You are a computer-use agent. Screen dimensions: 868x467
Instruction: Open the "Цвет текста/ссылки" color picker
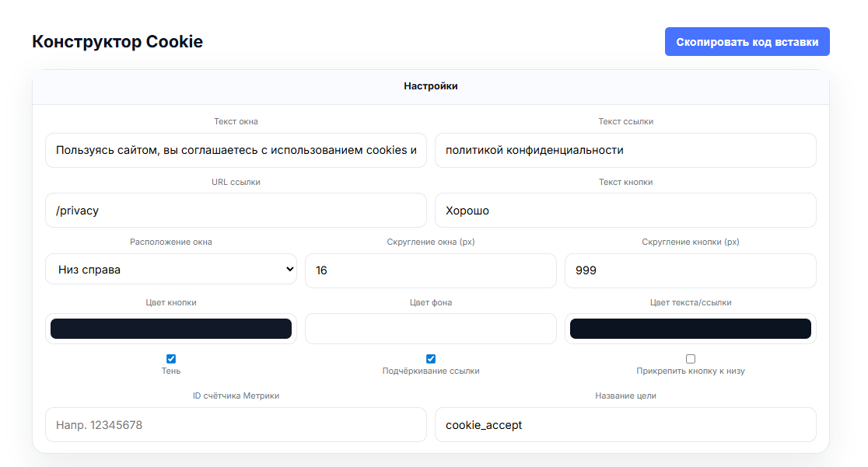pyautogui.click(x=691, y=329)
